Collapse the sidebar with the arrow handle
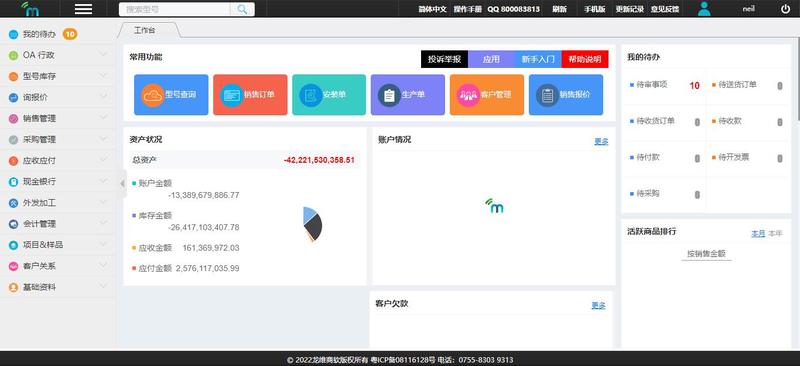The height and width of the screenshot is (366, 800). [122, 183]
